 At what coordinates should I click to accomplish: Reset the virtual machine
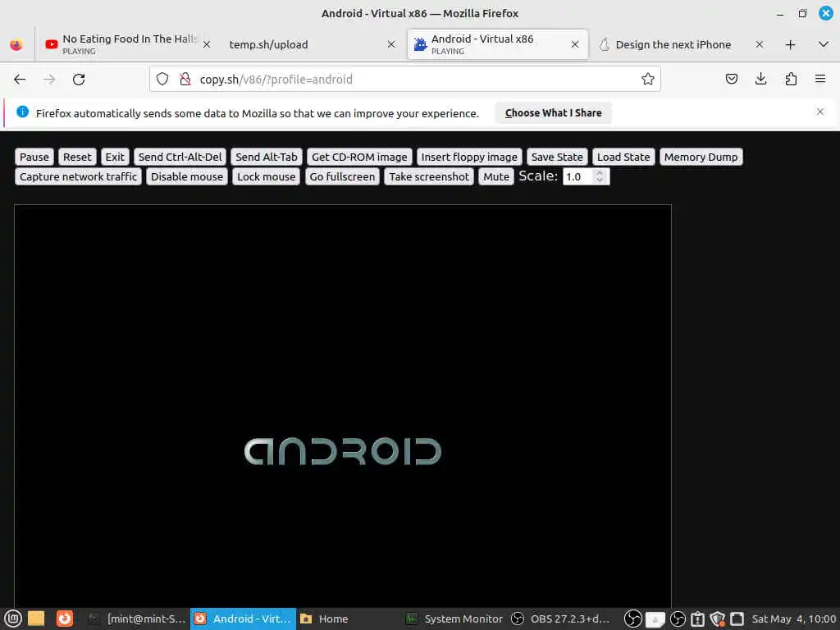click(x=77, y=157)
